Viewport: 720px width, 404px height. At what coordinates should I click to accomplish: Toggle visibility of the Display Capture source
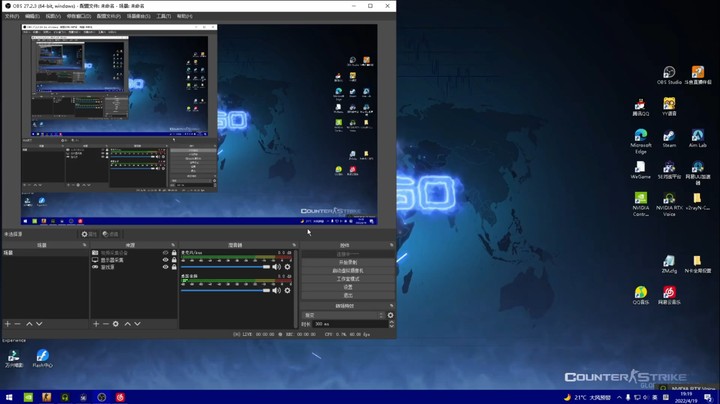(165, 260)
